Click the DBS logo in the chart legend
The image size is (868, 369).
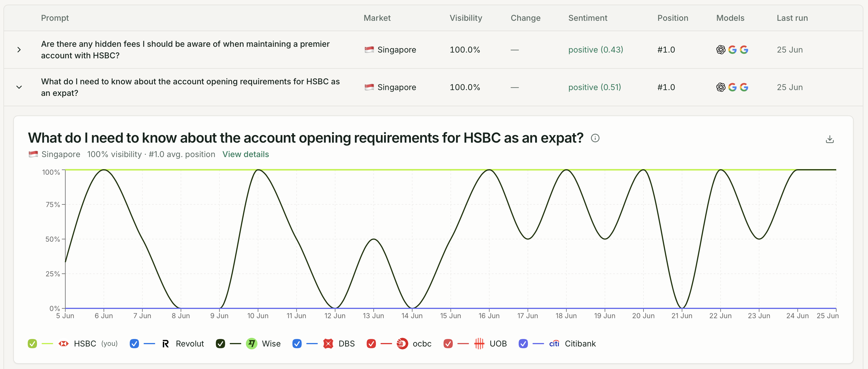pyautogui.click(x=328, y=343)
